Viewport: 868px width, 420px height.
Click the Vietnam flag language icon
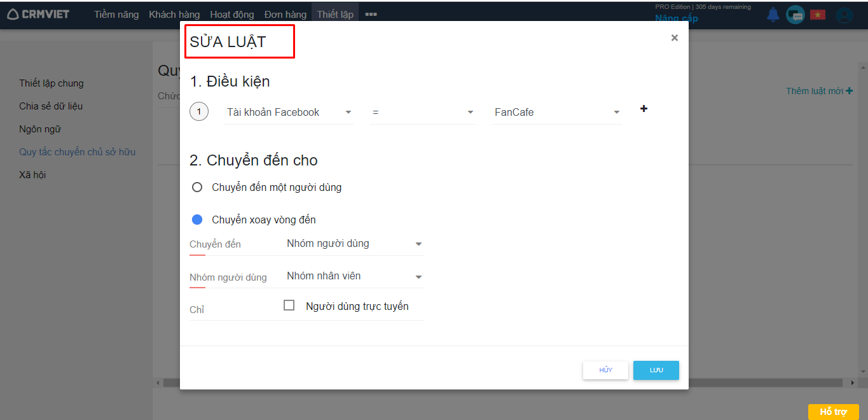817,15
